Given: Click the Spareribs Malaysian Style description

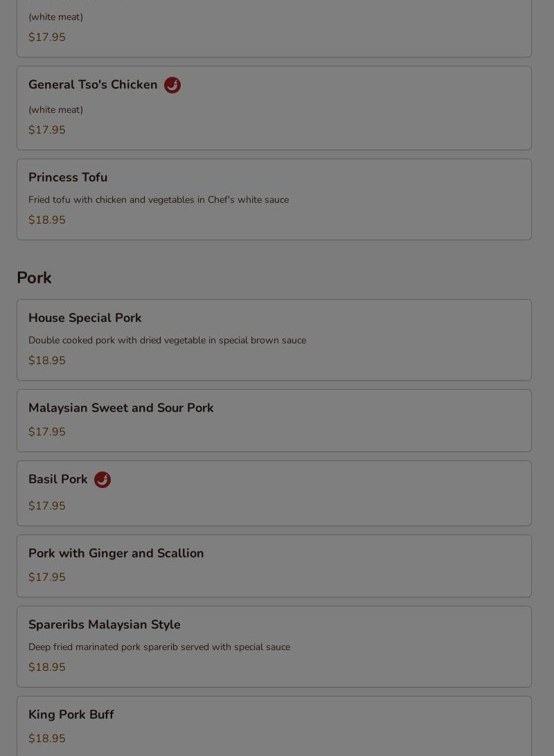Looking at the screenshot, I should (x=159, y=647).
